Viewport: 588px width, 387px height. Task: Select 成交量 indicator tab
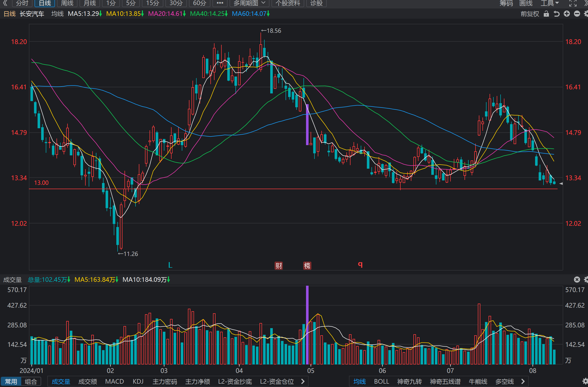click(61, 382)
